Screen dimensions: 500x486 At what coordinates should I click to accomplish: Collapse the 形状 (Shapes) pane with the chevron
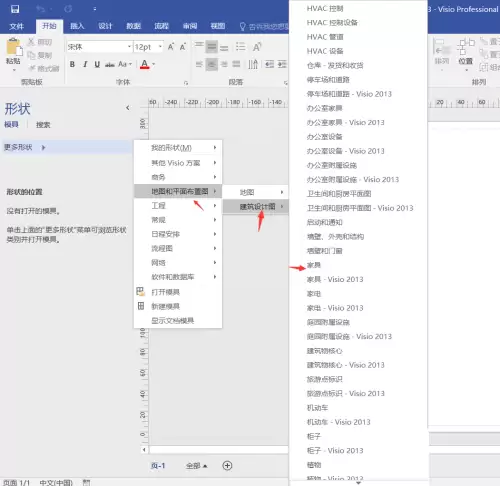coord(128,108)
